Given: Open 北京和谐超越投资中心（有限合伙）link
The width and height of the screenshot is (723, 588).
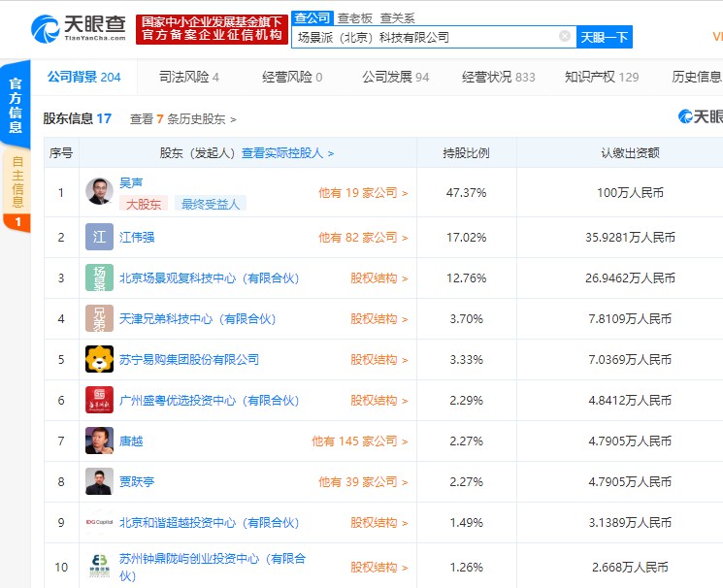Looking at the screenshot, I should (209, 523).
